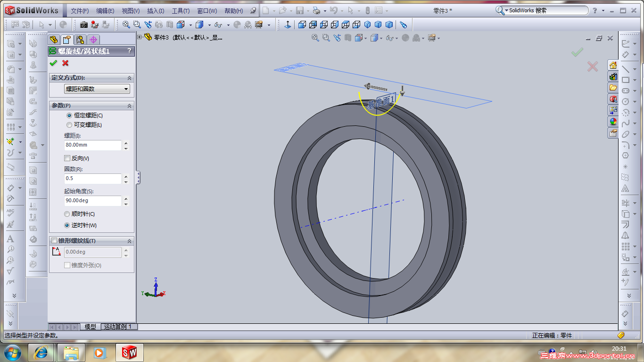The width and height of the screenshot is (644, 362).
Task: Click the print icon in title bar
Action: (316, 10)
